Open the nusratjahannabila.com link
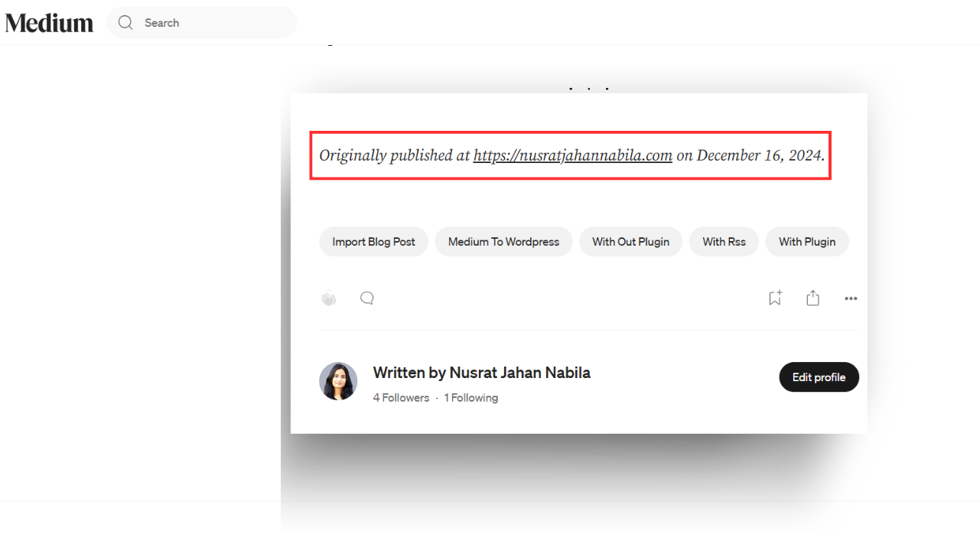This screenshot has height=551, width=980. 572,155
